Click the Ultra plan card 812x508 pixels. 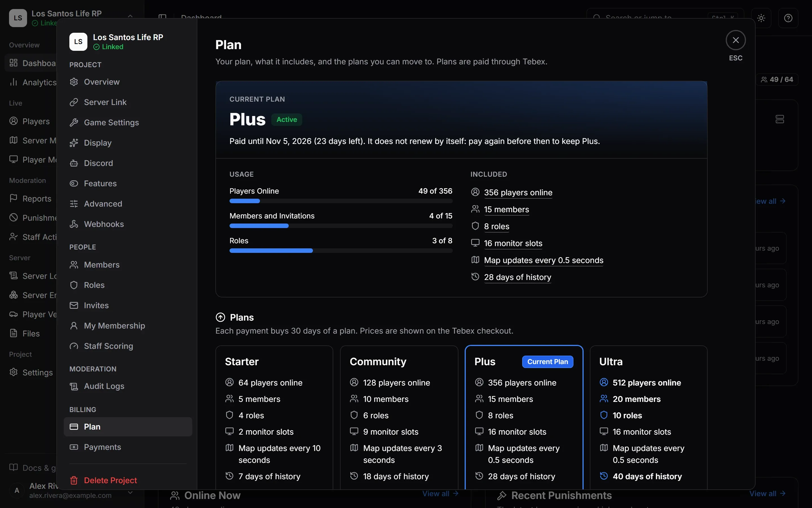coord(648,417)
